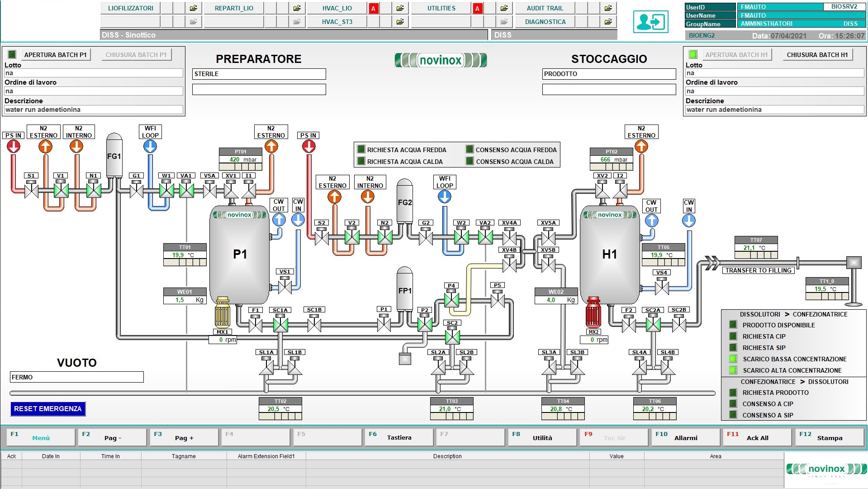Viewport: 868px width, 489px height.
Task: Go to previous page with F2 Pag -
Action: tap(112, 437)
